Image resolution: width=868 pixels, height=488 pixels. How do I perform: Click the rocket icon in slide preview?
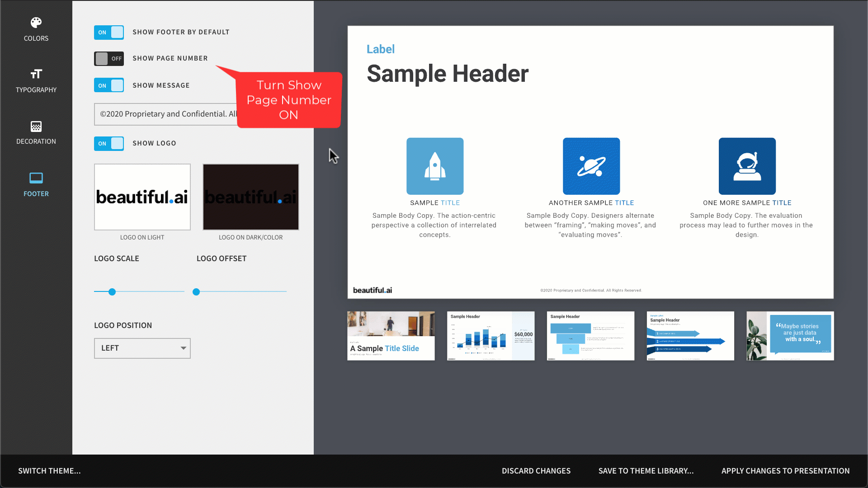(x=435, y=166)
